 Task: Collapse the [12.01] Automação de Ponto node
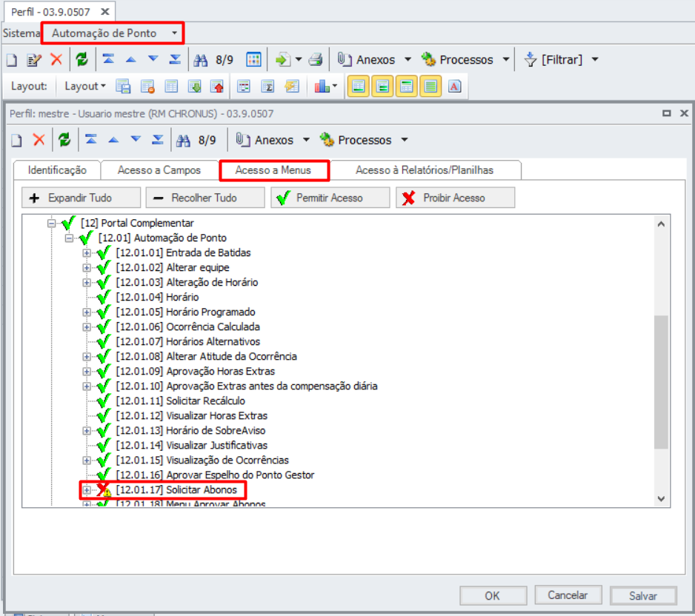click(x=69, y=238)
